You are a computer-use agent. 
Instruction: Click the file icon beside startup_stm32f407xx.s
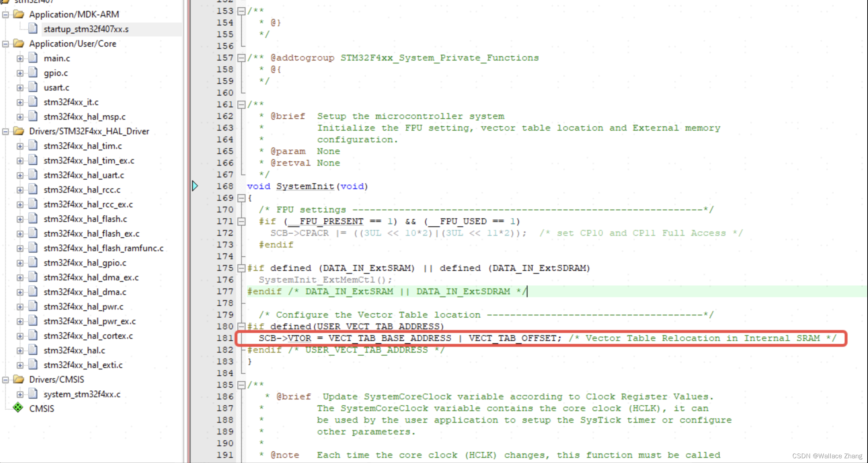coord(33,28)
